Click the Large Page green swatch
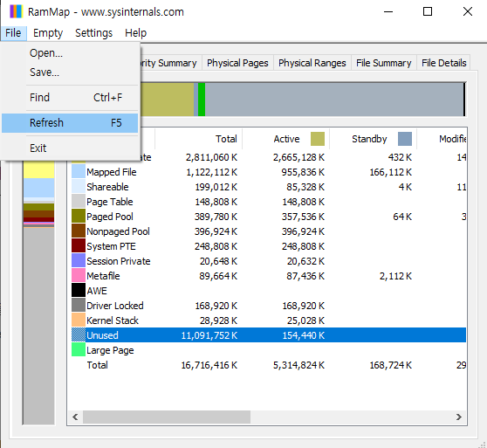Viewport: 487px width, 448px height. tap(79, 350)
